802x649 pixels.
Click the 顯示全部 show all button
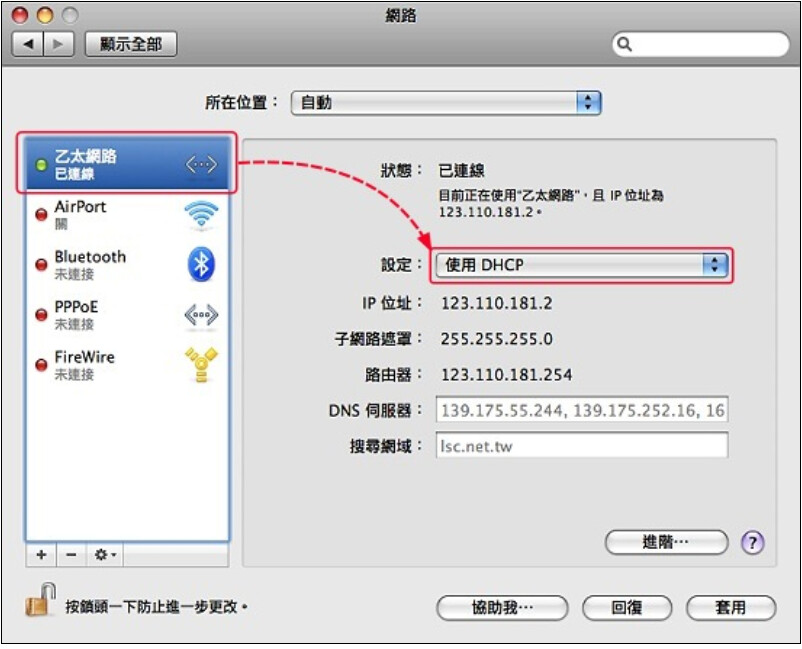(x=131, y=44)
